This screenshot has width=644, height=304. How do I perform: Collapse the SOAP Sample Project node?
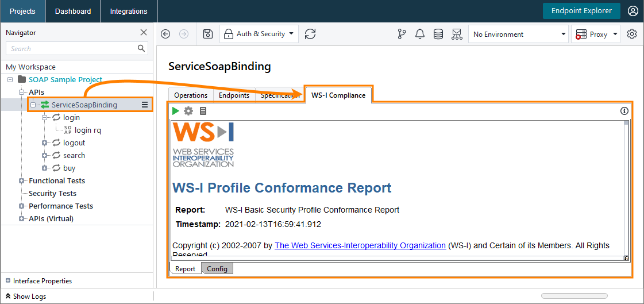point(10,79)
